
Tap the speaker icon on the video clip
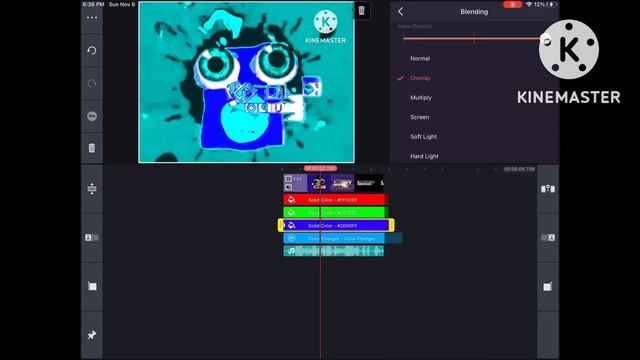click(289, 187)
